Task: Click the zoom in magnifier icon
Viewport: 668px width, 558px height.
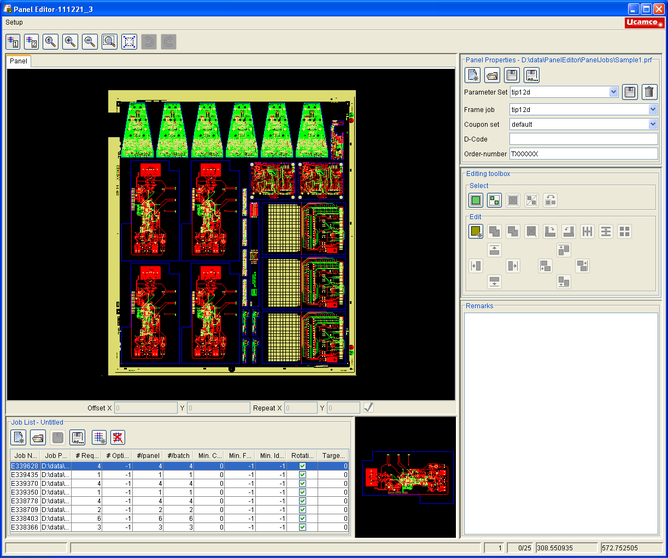Action: click(x=70, y=41)
